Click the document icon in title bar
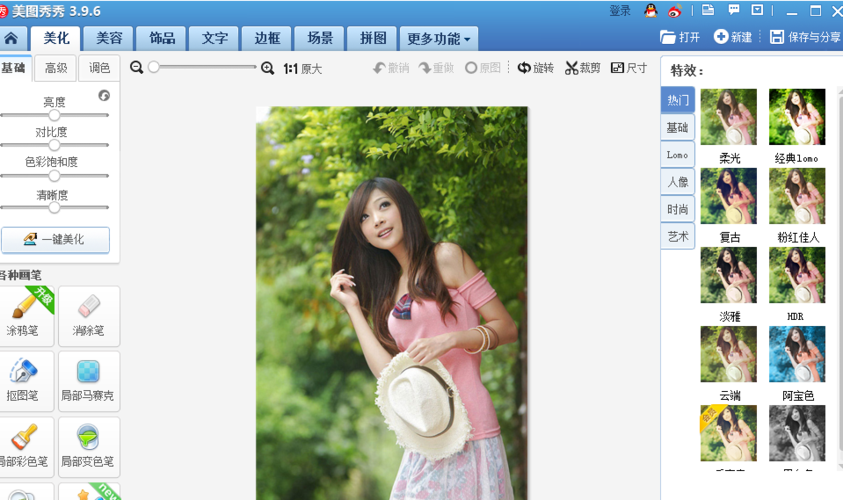Image resolution: width=843 pixels, height=500 pixels. click(709, 10)
